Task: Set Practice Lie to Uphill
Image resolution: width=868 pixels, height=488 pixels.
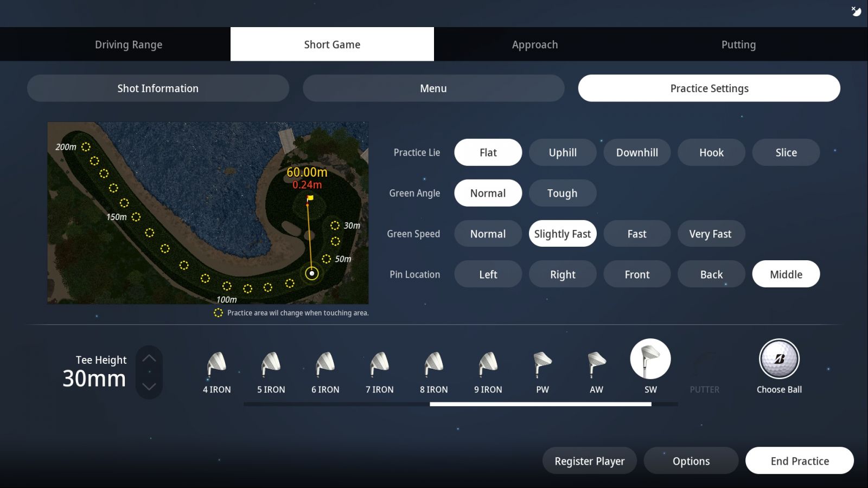Action: point(563,152)
